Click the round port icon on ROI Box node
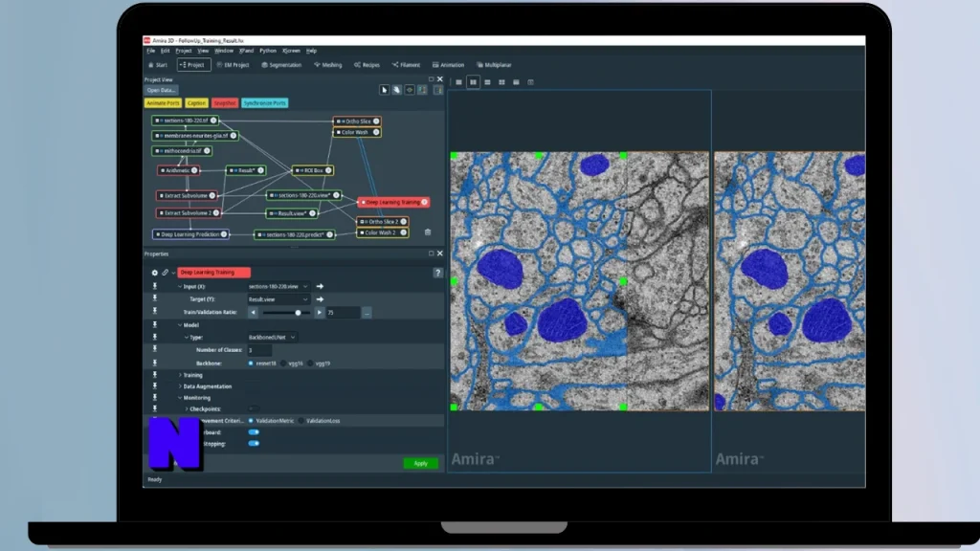This screenshot has height=551, width=980. pos(328,170)
